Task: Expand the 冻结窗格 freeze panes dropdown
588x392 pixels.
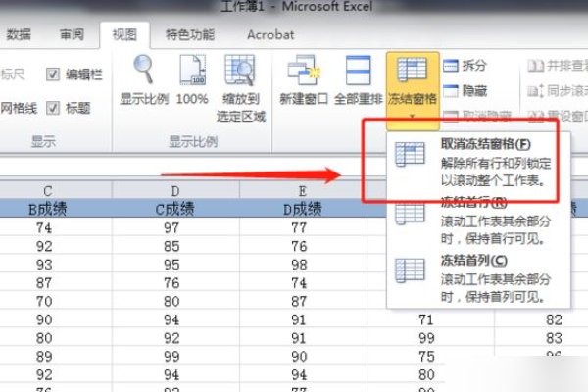Action: click(x=413, y=89)
